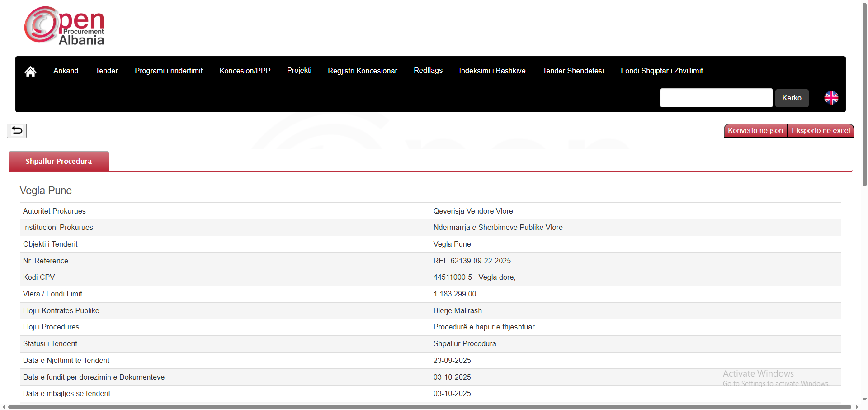Viewport: 868px width, 410px height.
Task: Click the home icon in navigation bar
Action: pyautogui.click(x=30, y=72)
